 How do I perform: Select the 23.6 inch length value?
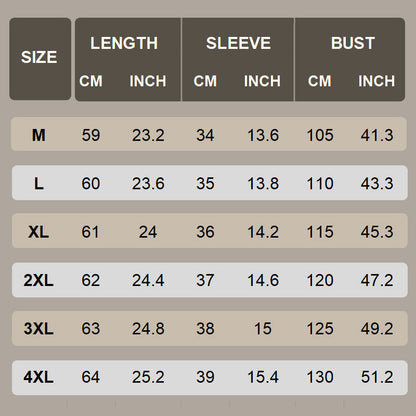pyautogui.click(x=148, y=184)
